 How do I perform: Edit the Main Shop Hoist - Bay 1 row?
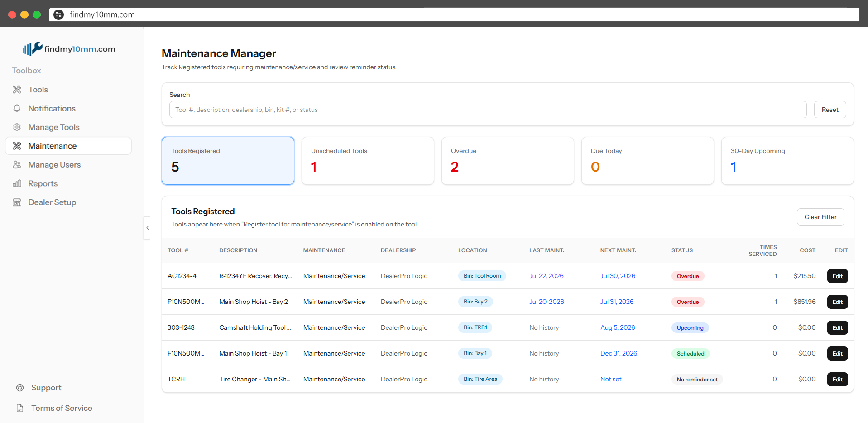(837, 353)
